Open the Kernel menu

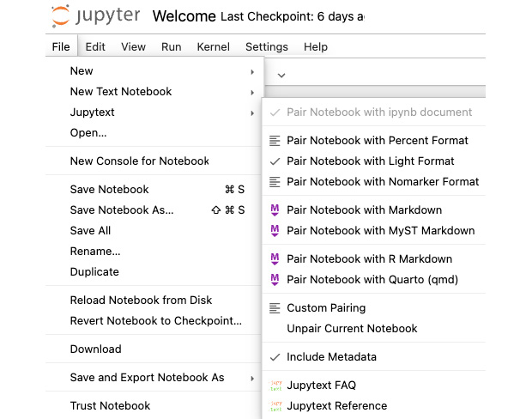(213, 47)
